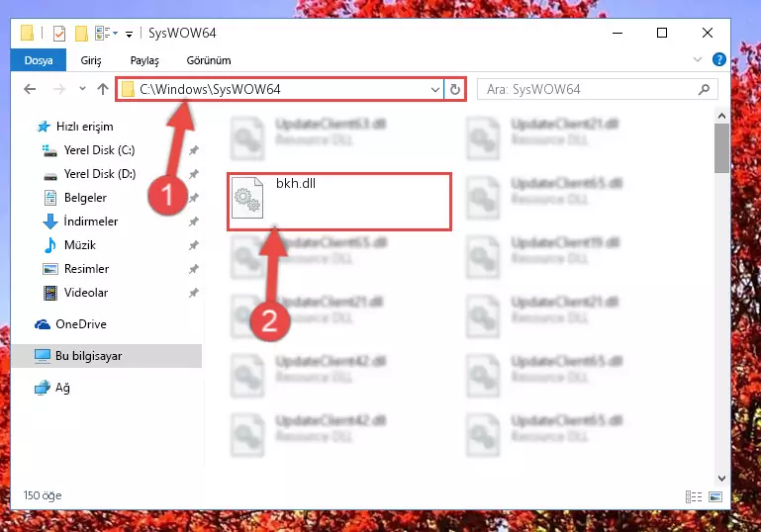Open Yerel Disk (D:) in sidebar
This screenshot has height=532, width=761.
100,174
